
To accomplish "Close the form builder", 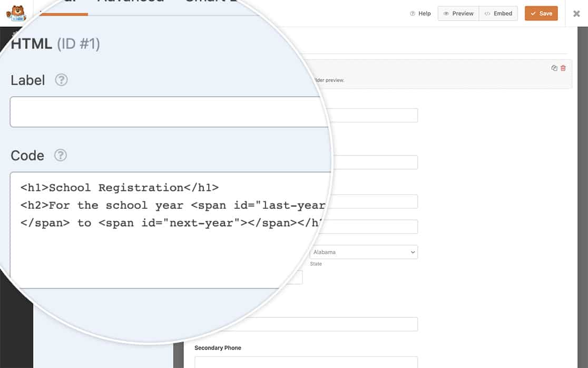I will point(576,14).
